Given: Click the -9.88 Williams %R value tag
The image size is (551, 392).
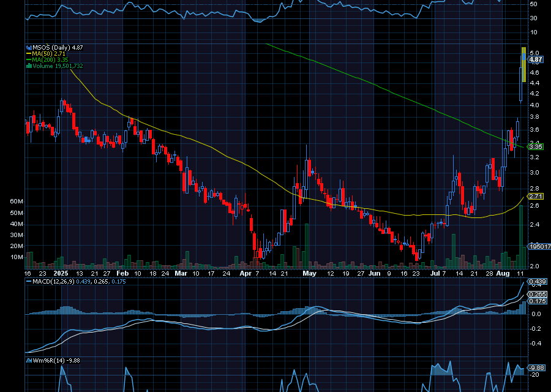Looking at the screenshot, I should (537, 367).
